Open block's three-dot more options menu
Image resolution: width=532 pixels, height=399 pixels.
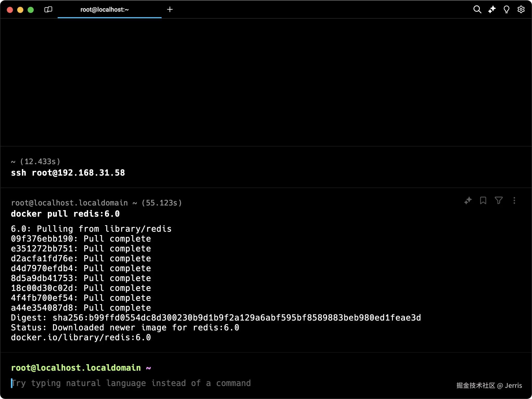click(514, 201)
